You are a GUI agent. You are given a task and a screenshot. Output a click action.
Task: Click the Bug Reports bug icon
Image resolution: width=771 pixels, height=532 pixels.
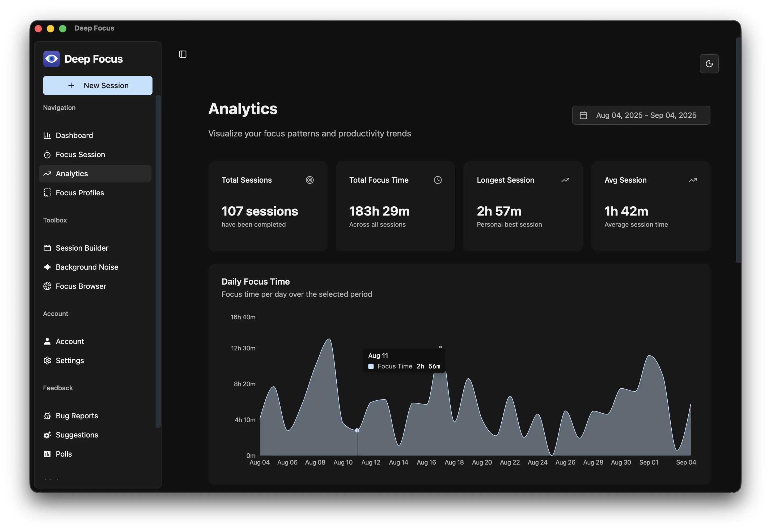[47, 416]
